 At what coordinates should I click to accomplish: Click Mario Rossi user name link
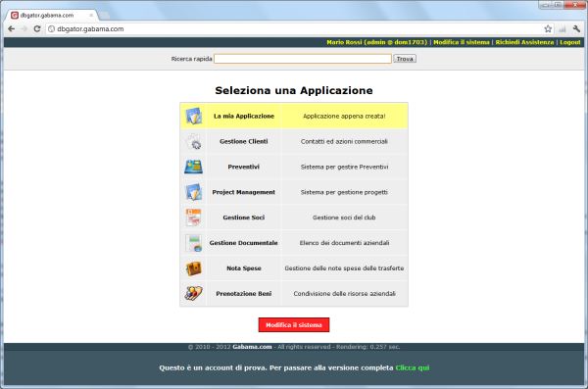(x=377, y=42)
